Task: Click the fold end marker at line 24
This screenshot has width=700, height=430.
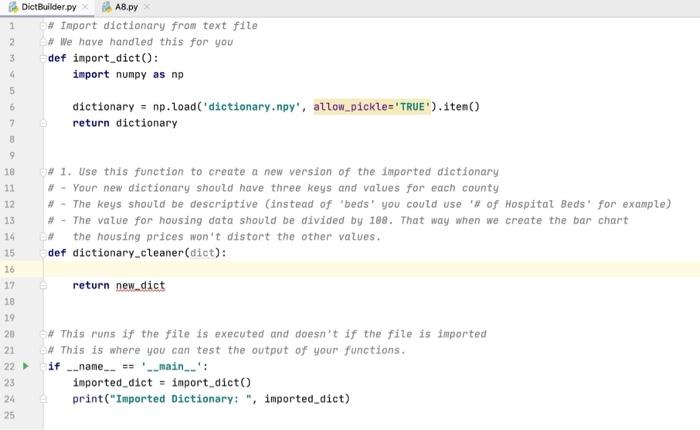Action: (x=43, y=399)
